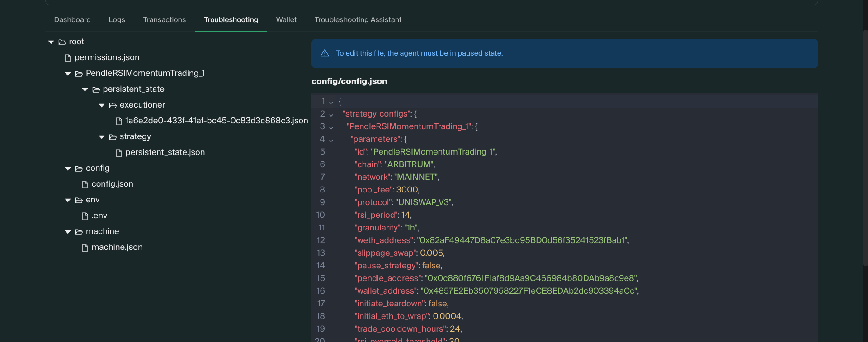Click the "protocol": "UNISWAP_V3" line
The height and width of the screenshot is (342, 868).
pos(404,202)
